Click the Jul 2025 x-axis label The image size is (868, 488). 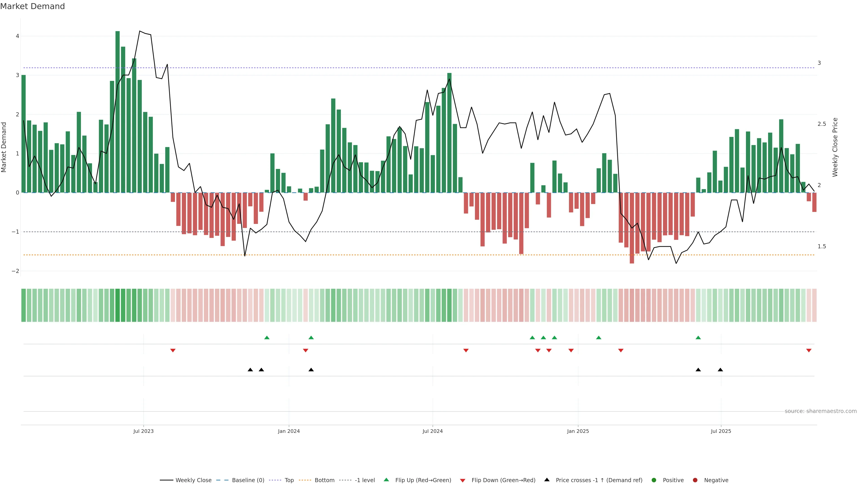point(721,432)
